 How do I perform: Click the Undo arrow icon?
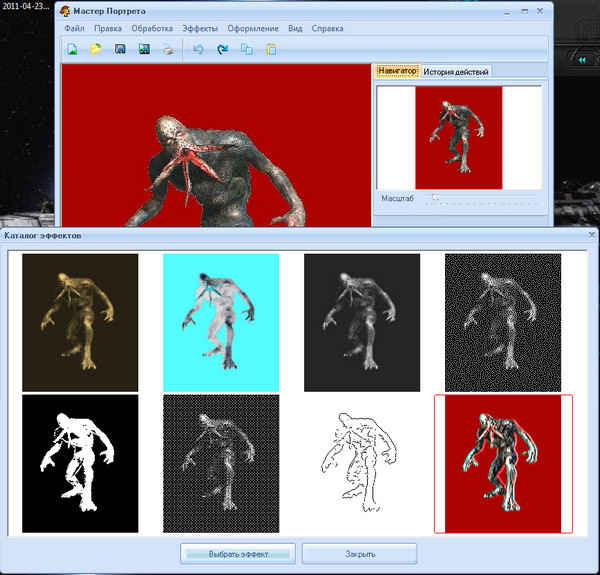point(198,49)
